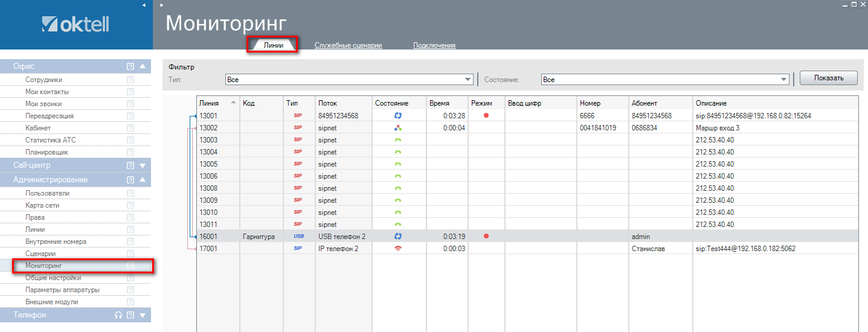Open Общие настройки in the sidebar
Image resolution: width=868 pixels, height=332 pixels.
click(x=53, y=278)
